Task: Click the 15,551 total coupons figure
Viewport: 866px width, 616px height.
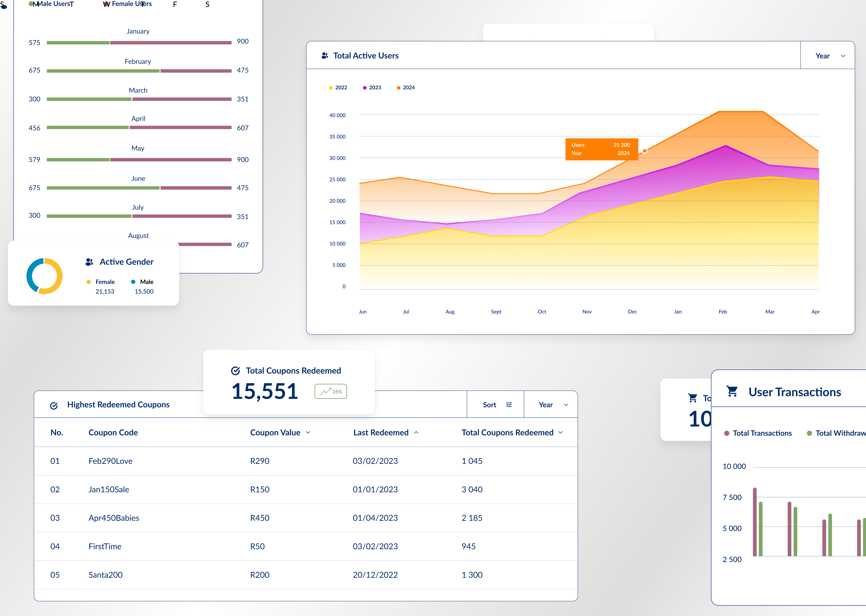Action: click(x=265, y=391)
